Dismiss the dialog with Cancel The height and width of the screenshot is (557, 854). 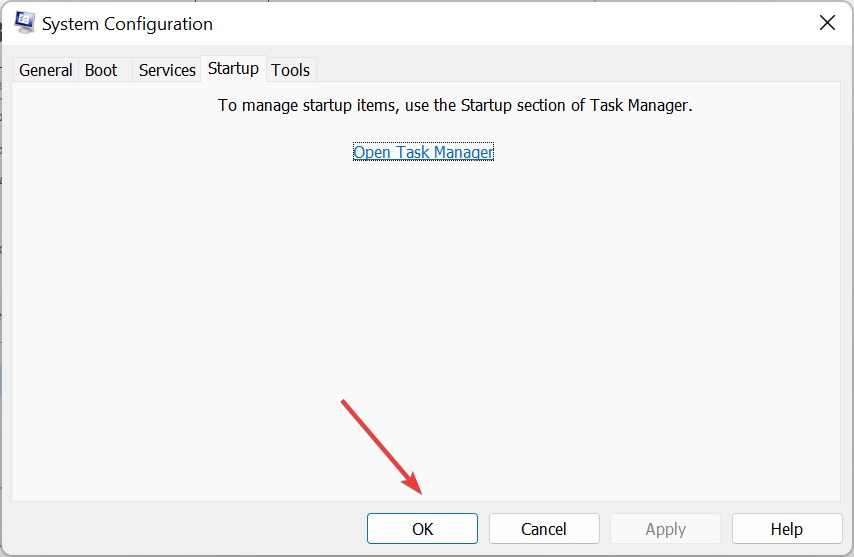point(544,529)
